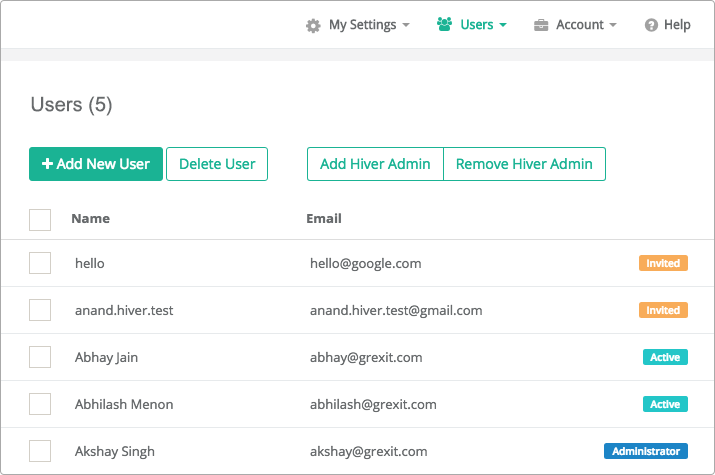Click the email hello@google.com
This screenshot has width=715, height=475.
(366, 263)
